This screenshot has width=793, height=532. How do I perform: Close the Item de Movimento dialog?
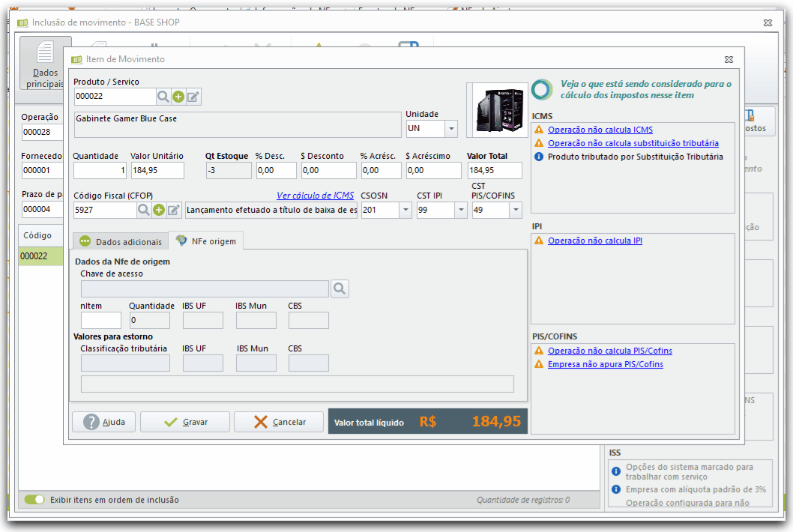729,60
